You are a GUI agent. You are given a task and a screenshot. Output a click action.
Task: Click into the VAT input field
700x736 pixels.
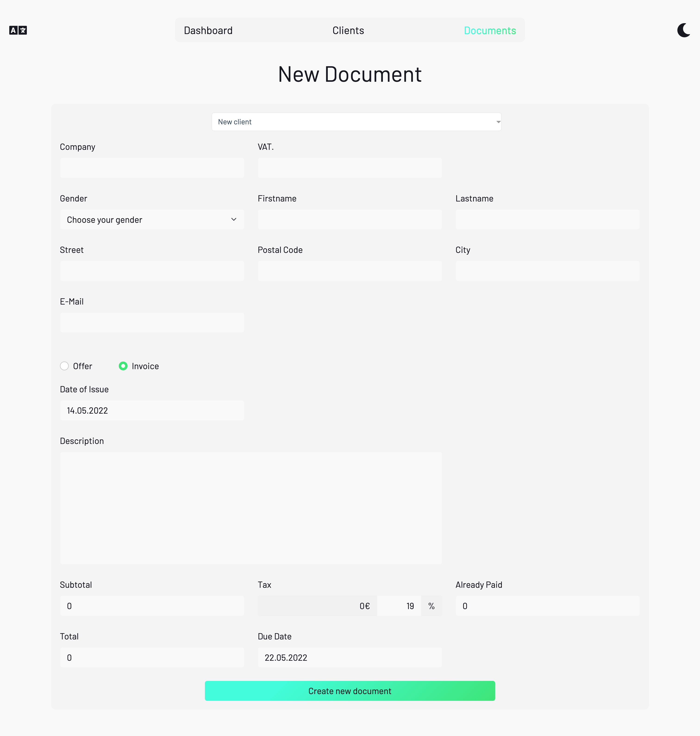click(350, 168)
